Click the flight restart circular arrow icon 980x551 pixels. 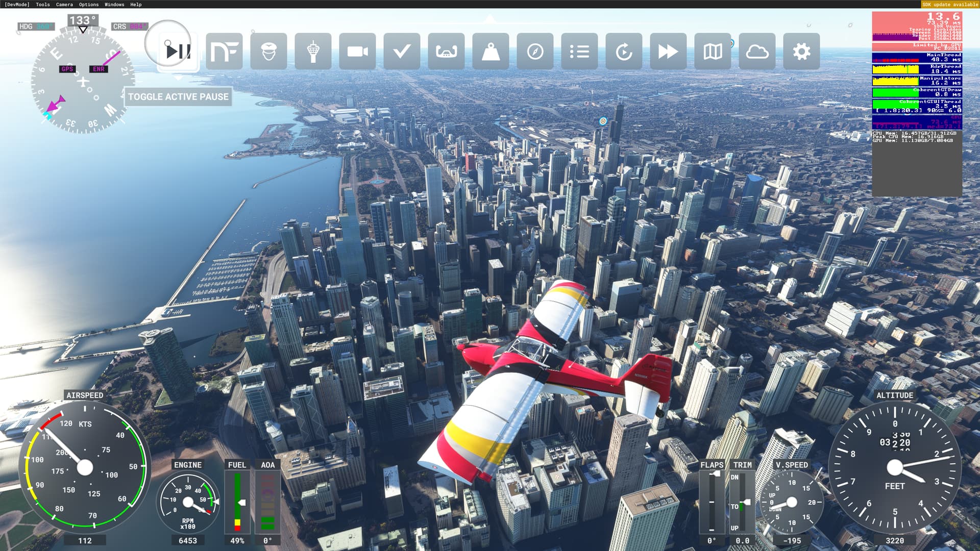(624, 52)
